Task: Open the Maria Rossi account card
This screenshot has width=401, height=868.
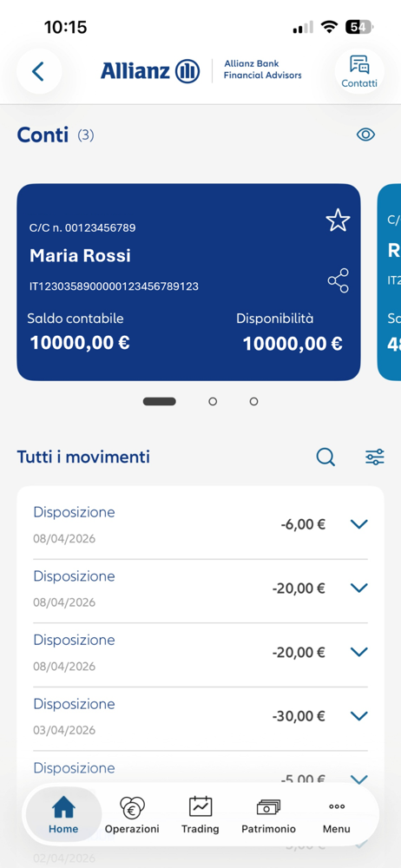Action: click(x=188, y=282)
